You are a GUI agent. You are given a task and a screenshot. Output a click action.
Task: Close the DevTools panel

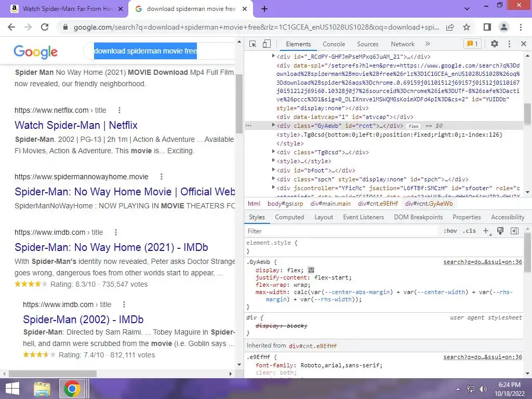coord(524,44)
